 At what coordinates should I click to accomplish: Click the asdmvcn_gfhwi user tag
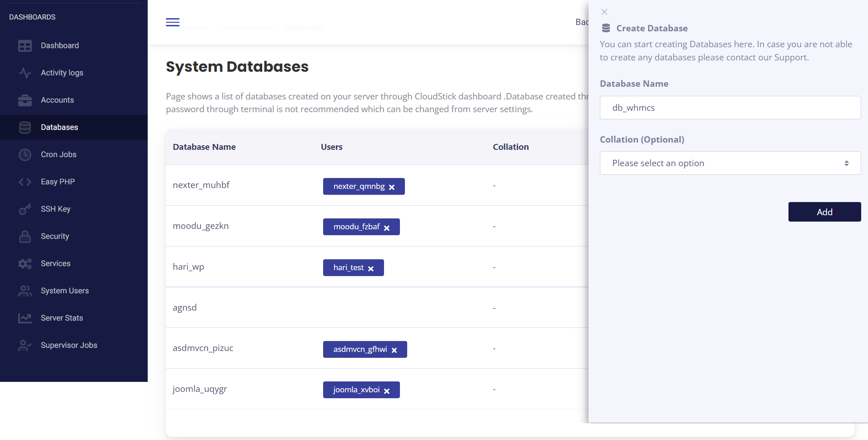click(x=360, y=349)
